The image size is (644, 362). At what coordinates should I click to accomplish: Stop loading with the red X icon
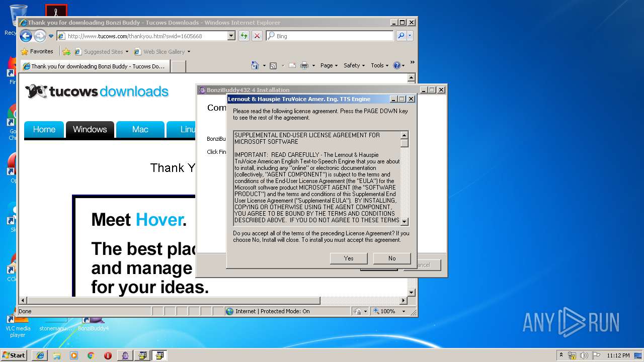tap(257, 36)
